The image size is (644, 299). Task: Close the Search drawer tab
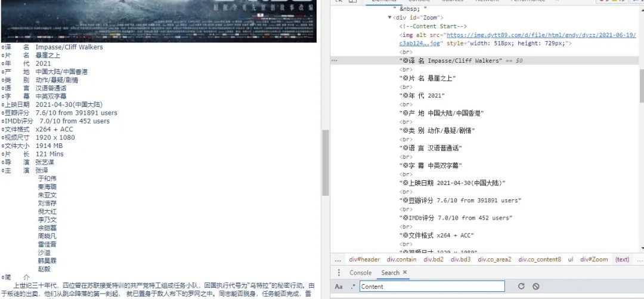point(404,272)
